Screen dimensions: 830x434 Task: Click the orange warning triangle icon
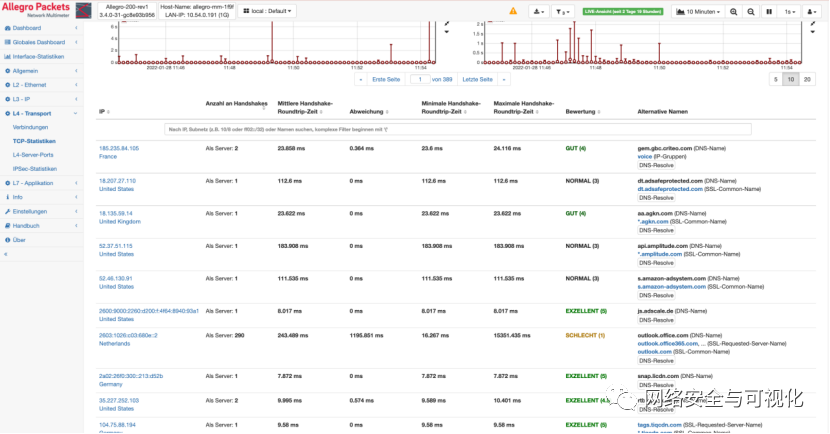[513, 11]
